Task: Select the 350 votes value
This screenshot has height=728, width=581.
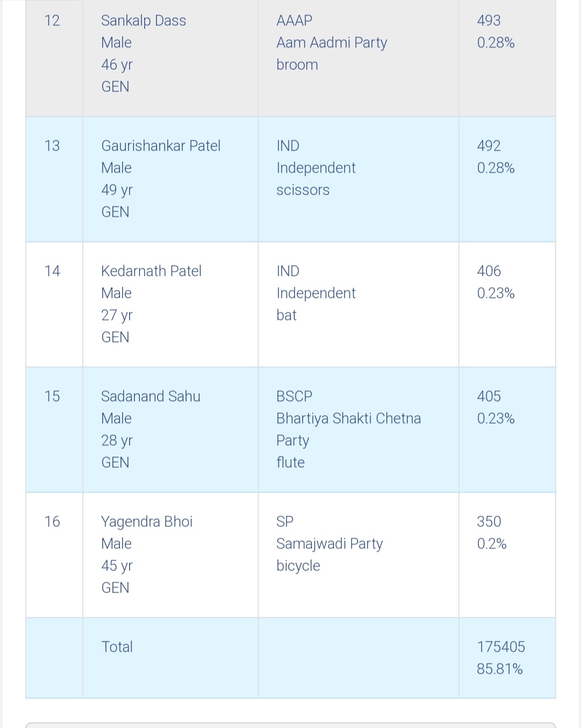Action: (488, 522)
